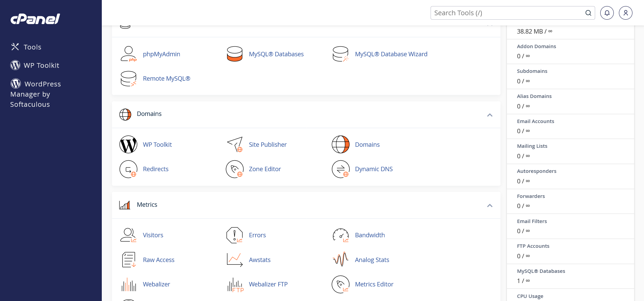This screenshot has height=301, width=644.
Task: Click MySQL® Databases statistic label
Action: coord(541,271)
